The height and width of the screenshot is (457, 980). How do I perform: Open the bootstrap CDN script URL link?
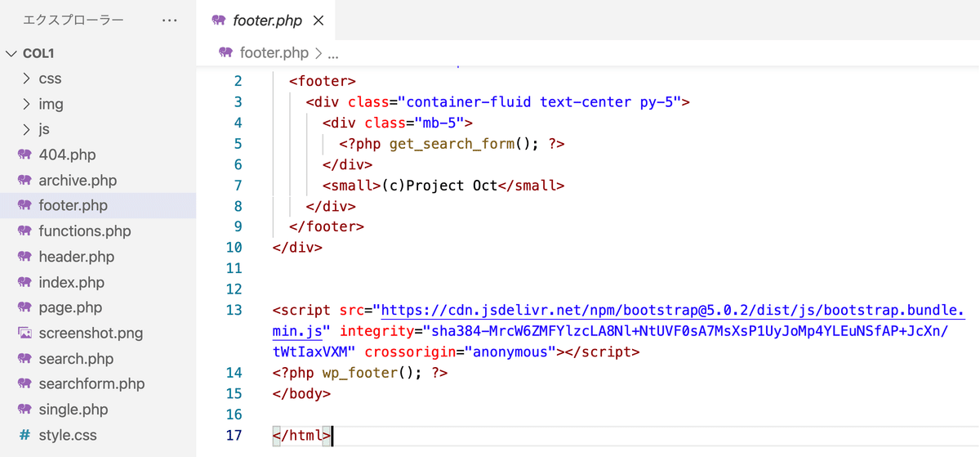coord(618,320)
